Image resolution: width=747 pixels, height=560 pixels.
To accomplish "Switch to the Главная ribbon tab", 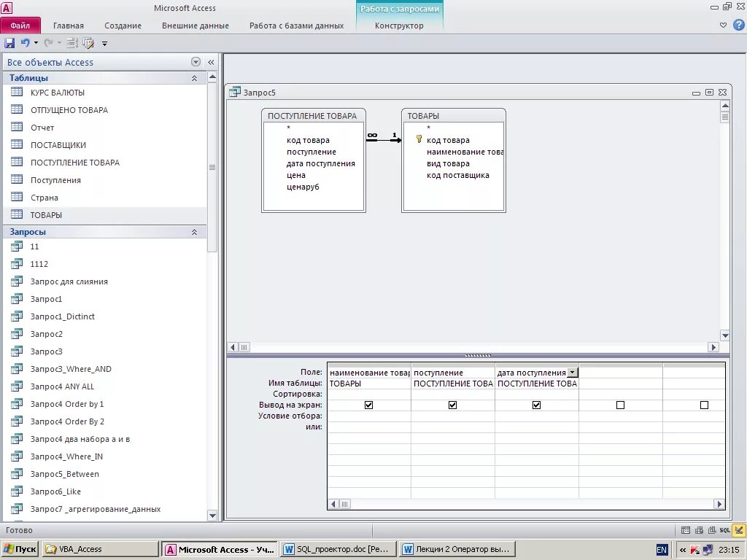I will point(68,26).
